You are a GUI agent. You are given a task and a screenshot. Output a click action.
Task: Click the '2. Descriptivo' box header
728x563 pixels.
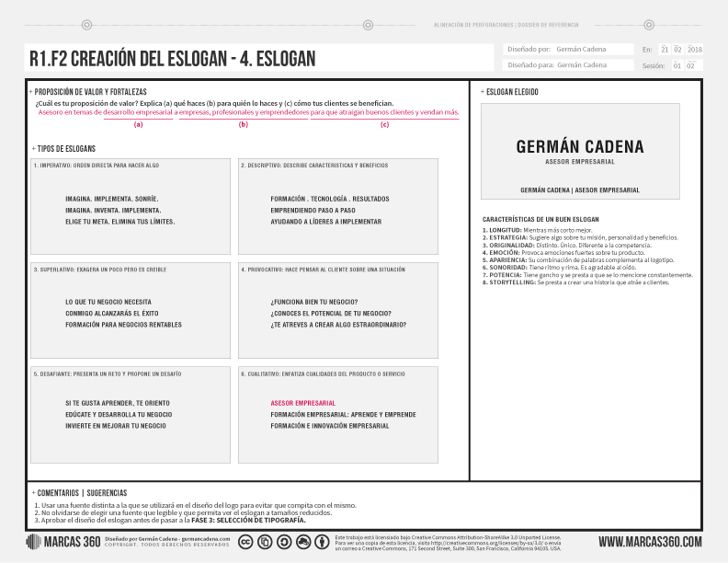click(x=314, y=166)
